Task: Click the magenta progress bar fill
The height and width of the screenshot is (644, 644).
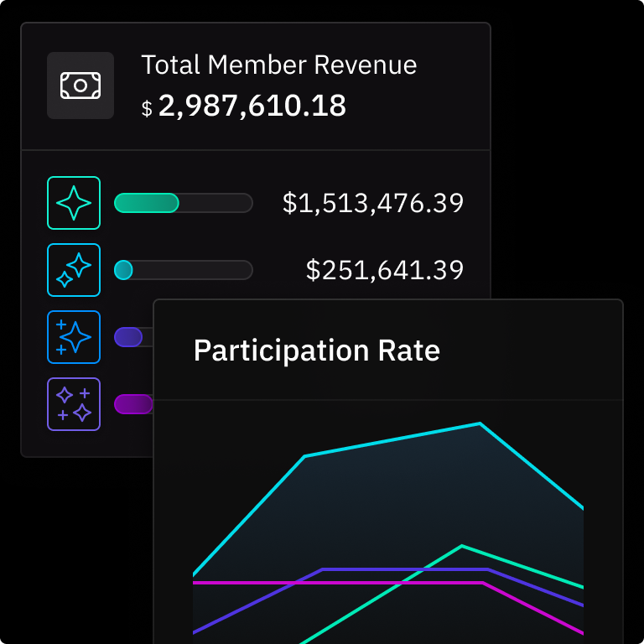Action: [133, 404]
